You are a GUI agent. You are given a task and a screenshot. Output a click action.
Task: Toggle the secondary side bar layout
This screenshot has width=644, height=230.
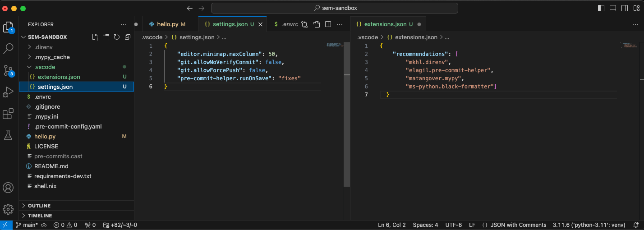coord(625,8)
